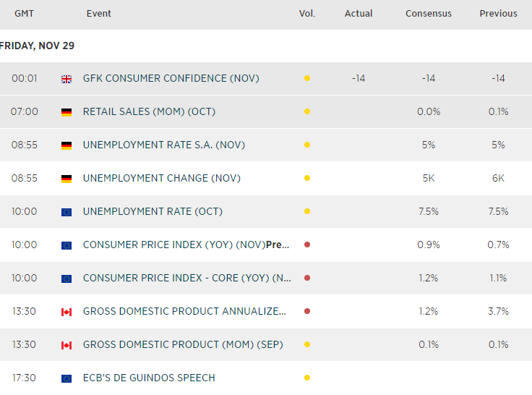Click the Friday, Nov 29 date header

38,46
